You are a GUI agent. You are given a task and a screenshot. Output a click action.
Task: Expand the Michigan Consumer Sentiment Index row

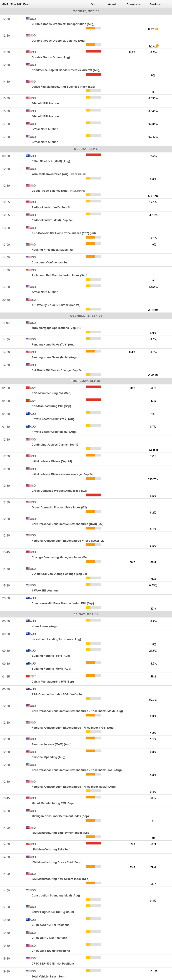click(60, 816)
